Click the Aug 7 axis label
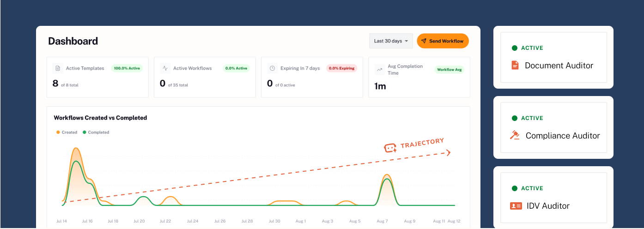The image size is (644, 229). (x=382, y=221)
